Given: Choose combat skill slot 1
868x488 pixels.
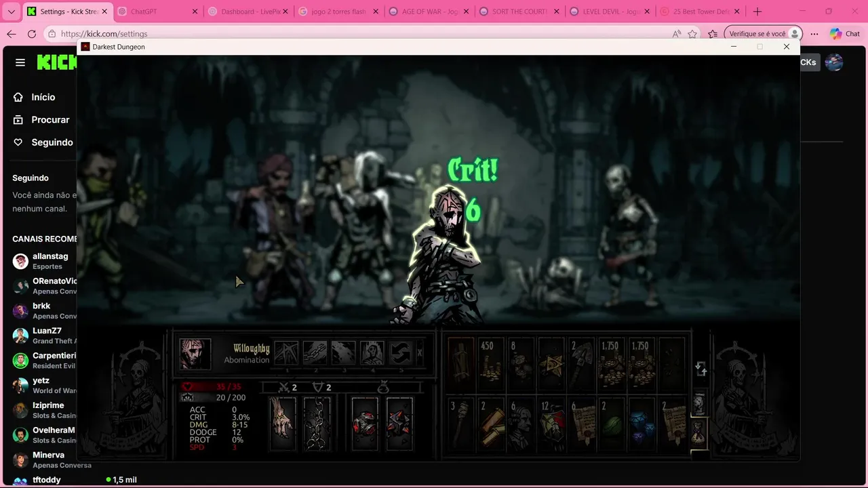Looking at the screenshot, I should [x=286, y=353].
